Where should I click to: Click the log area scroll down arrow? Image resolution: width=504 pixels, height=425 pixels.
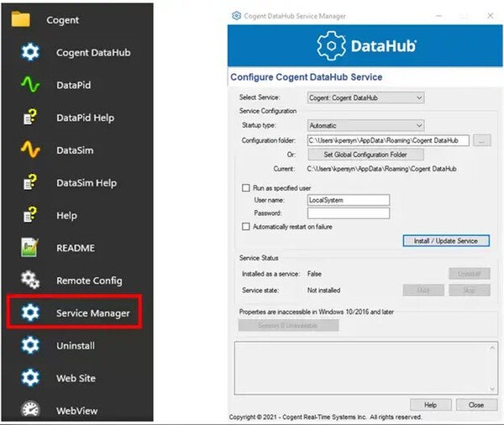[x=492, y=389]
